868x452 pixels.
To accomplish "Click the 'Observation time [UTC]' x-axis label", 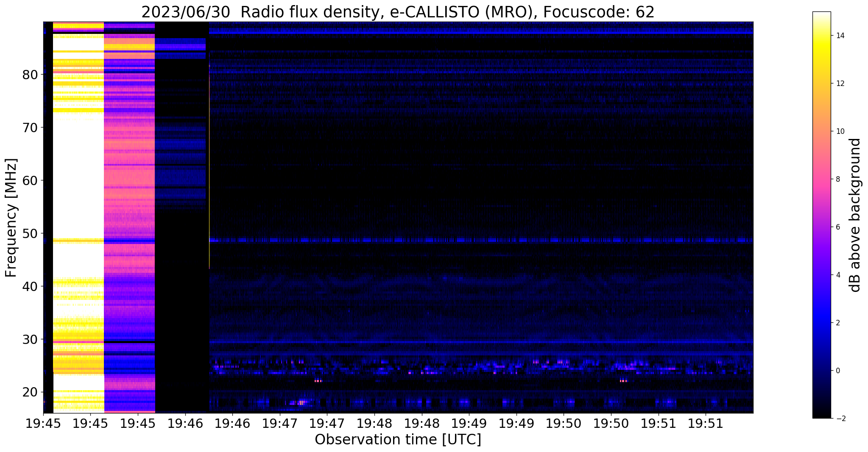I will (x=398, y=440).
